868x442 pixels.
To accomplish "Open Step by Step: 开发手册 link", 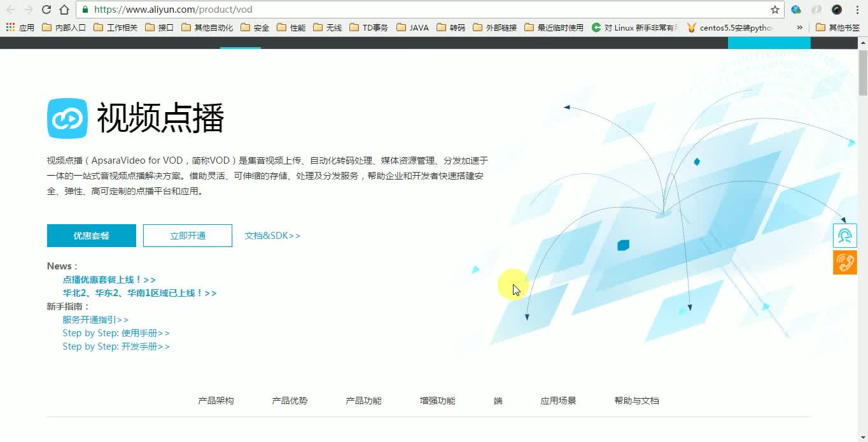I will [x=116, y=346].
